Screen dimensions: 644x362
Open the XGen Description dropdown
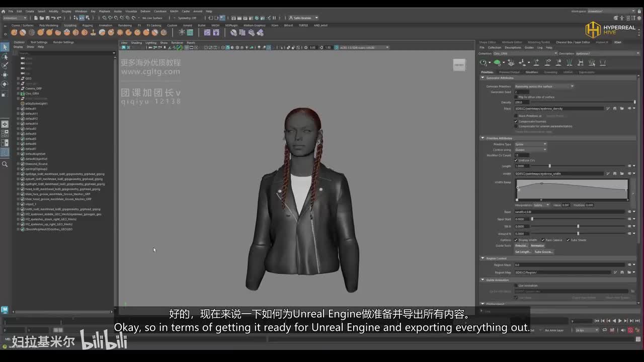[607, 53]
